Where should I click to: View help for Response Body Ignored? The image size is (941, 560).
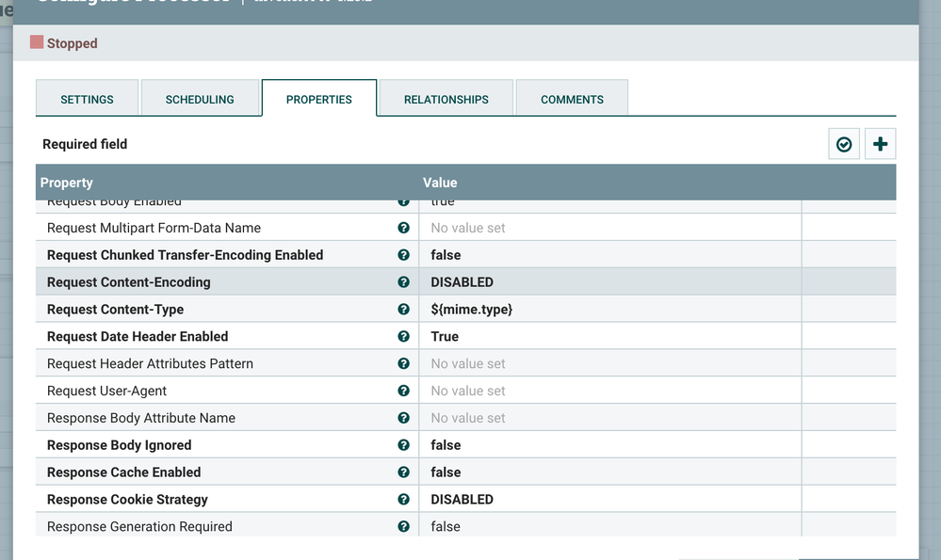click(403, 445)
